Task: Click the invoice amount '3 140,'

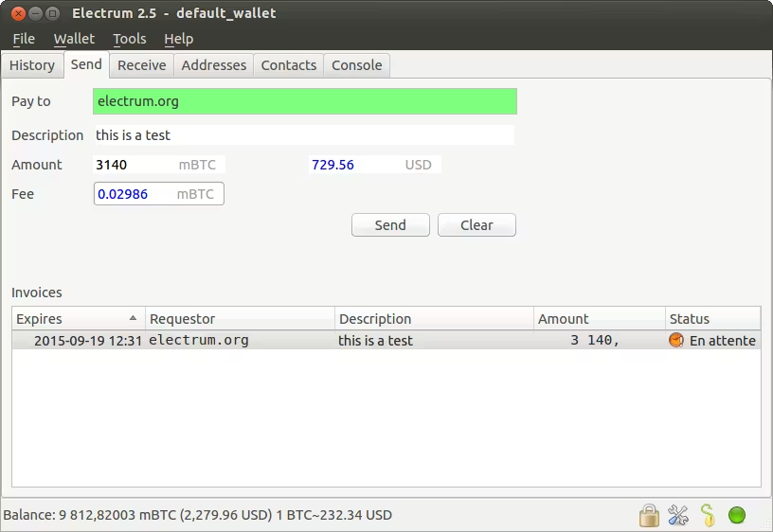Action: (595, 341)
